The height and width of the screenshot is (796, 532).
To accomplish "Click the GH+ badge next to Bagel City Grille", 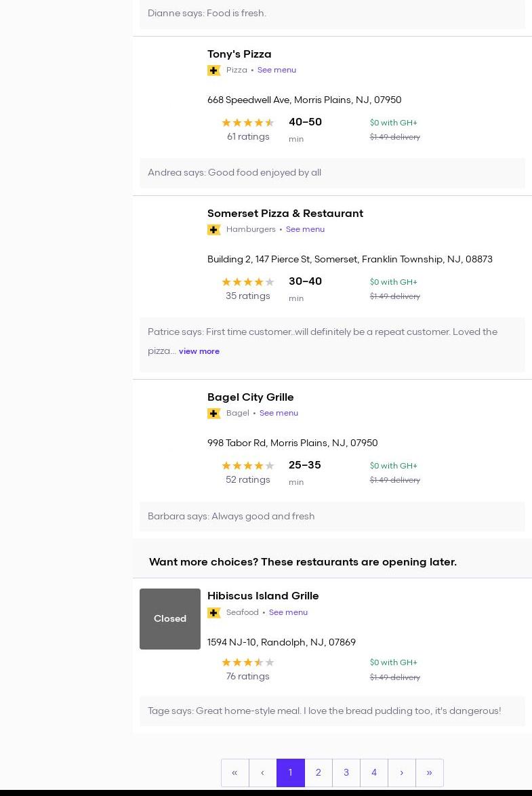I will 214,414.
